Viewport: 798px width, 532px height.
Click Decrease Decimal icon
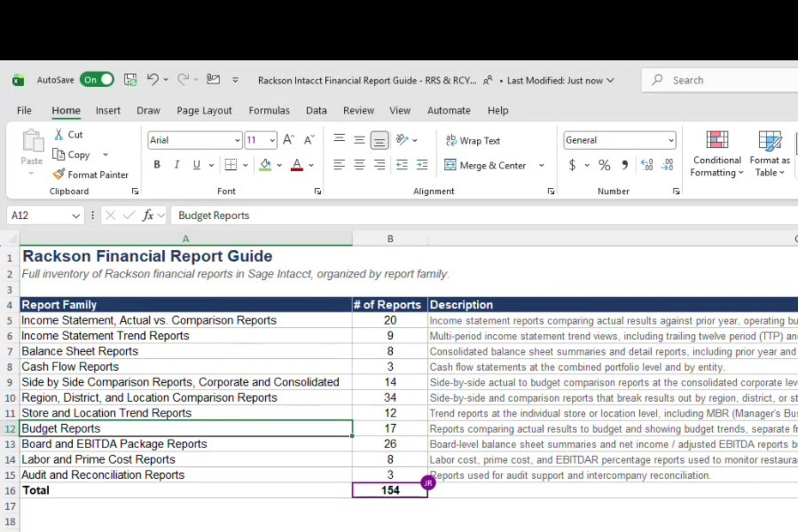click(x=668, y=165)
